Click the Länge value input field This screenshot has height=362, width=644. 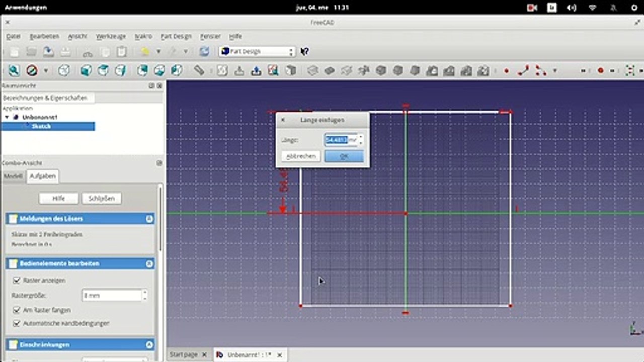[341, 139]
